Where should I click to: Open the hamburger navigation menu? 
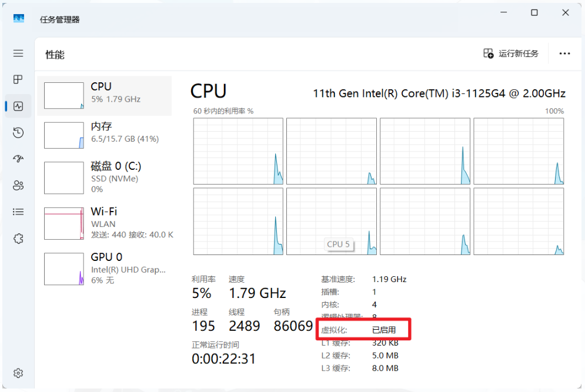pos(18,53)
